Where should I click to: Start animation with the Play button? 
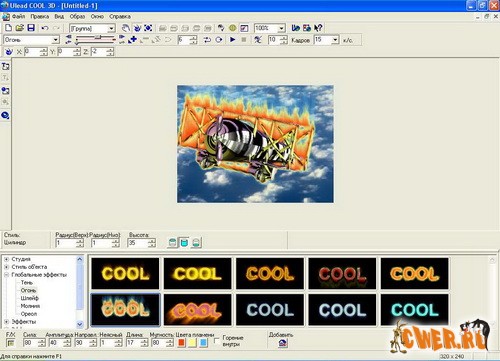(x=233, y=40)
